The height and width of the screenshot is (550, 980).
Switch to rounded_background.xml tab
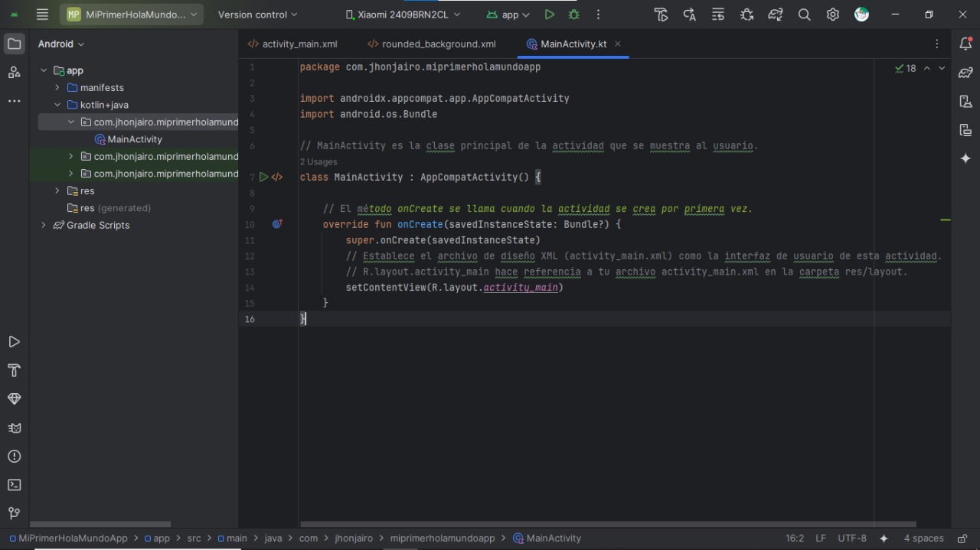click(431, 44)
